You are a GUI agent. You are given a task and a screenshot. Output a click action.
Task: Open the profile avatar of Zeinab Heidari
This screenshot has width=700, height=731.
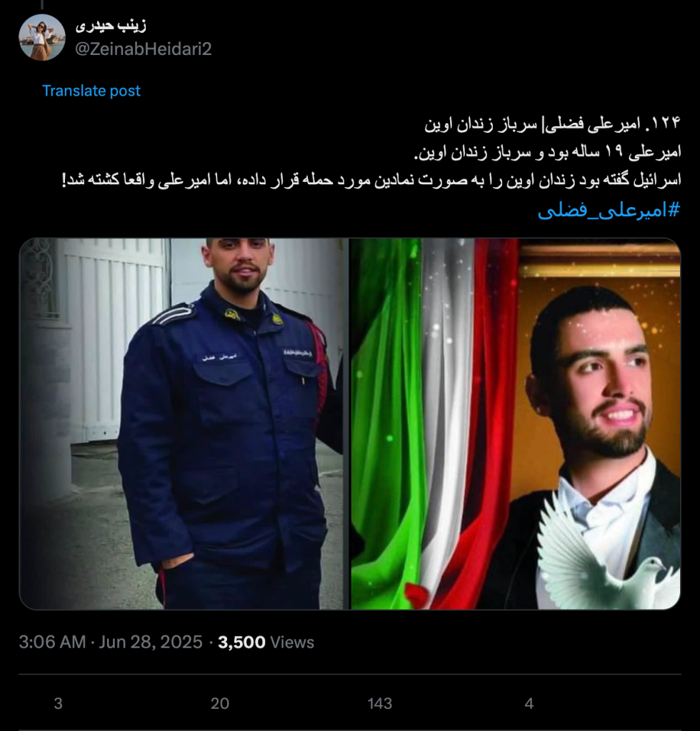tap(42, 37)
